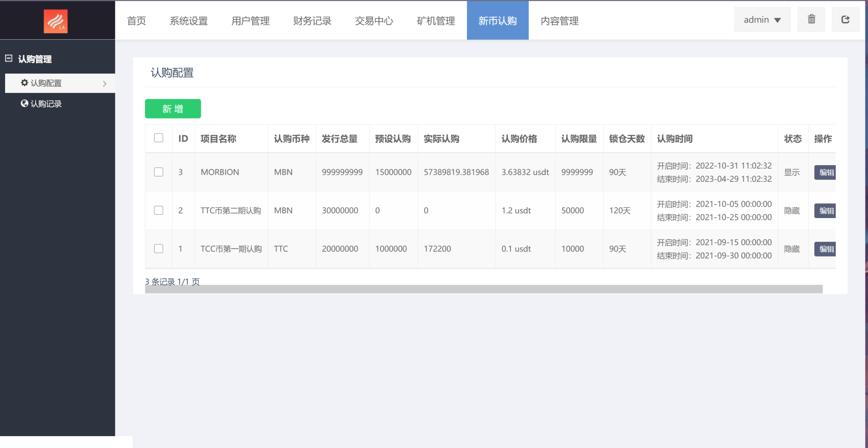Switch to the 交易中心 tab

[374, 21]
